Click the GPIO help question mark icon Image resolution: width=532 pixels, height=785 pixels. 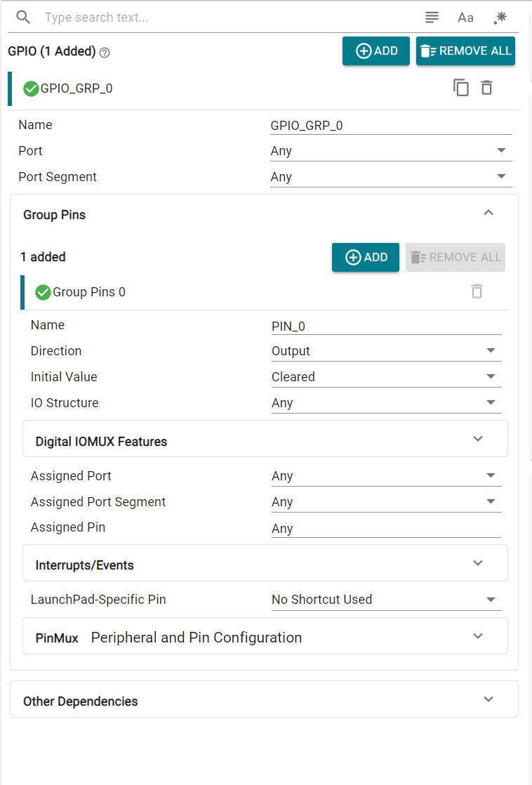[x=105, y=52]
